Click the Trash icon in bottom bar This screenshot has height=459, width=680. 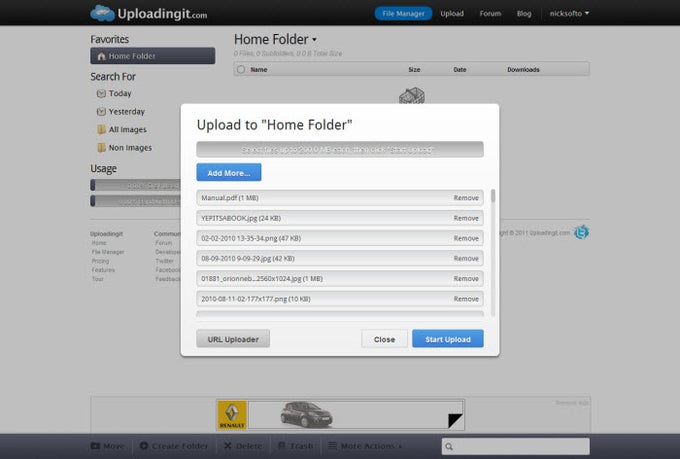tap(281, 446)
